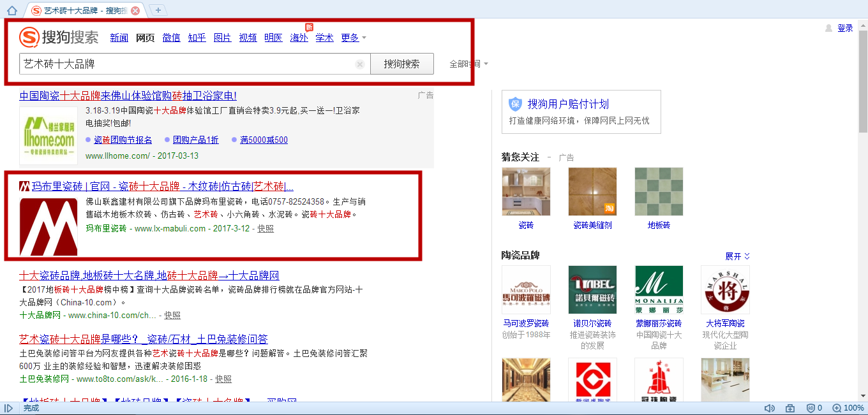This screenshot has width=868, height=415.
Task: Open the 学术 search tab
Action: [324, 38]
